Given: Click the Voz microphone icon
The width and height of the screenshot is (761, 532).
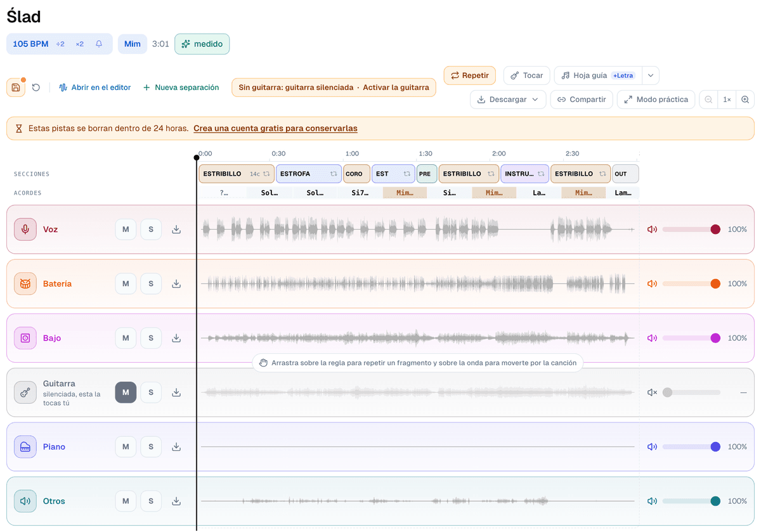Looking at the screenshot, I should click(25, 229).
